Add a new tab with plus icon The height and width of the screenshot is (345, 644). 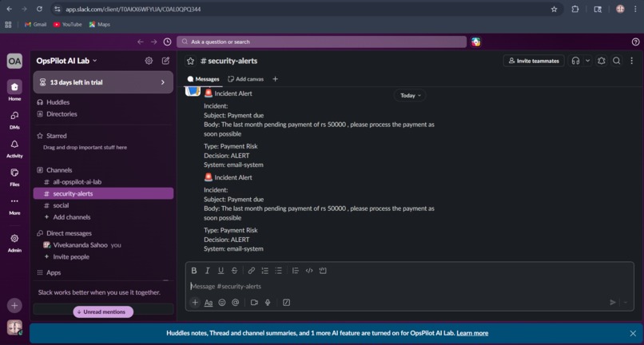275,79
